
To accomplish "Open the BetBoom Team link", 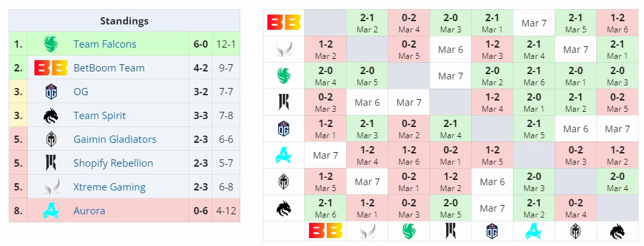I will pos(109,67).
